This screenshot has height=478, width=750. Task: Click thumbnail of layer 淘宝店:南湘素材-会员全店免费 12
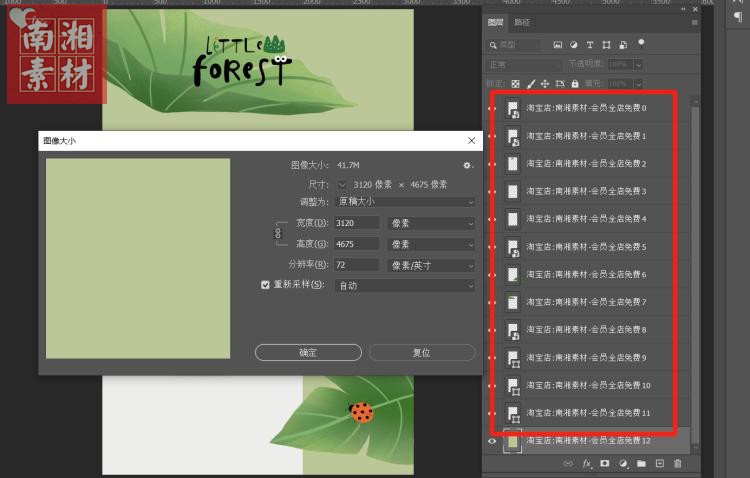point(513,441)
